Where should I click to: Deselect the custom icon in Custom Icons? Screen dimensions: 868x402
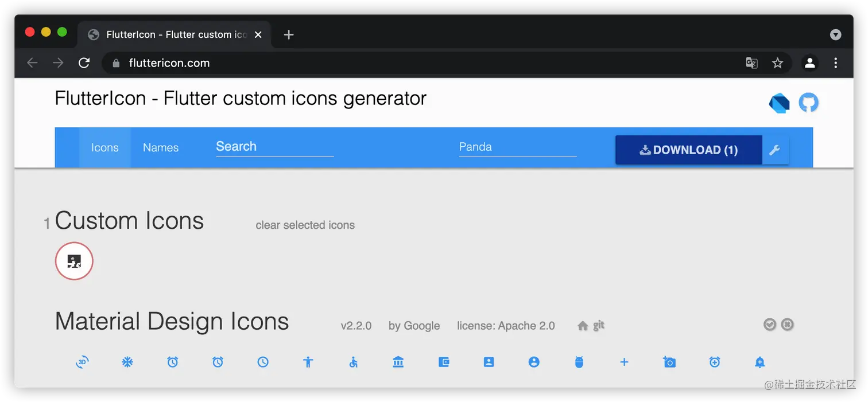(74, 262)
